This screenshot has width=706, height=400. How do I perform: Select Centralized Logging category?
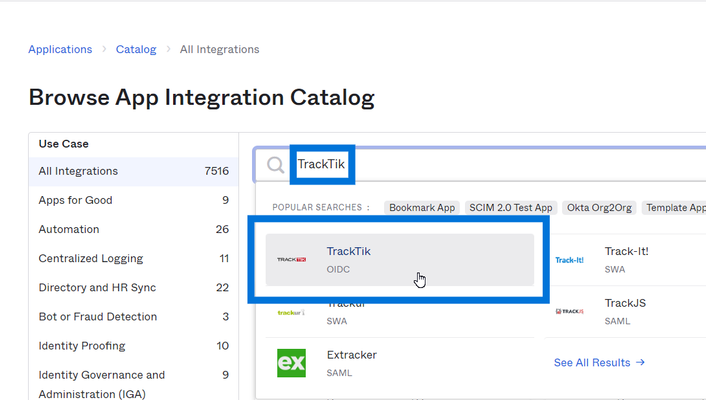[x=133, y=259]
